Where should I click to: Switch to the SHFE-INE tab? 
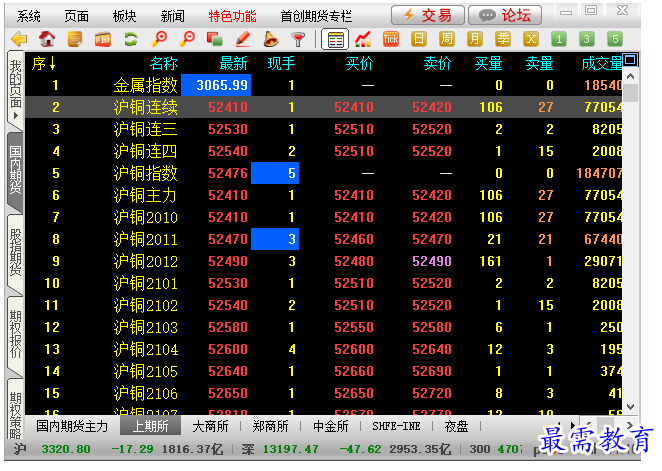click(396, 426)
